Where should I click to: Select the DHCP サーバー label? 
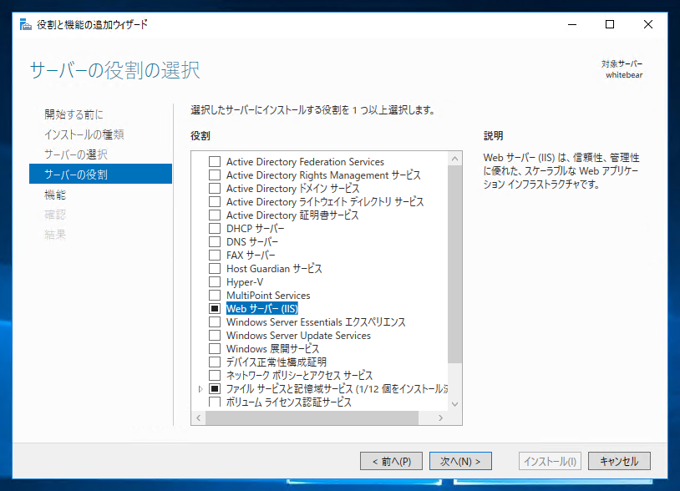(255, 228)
